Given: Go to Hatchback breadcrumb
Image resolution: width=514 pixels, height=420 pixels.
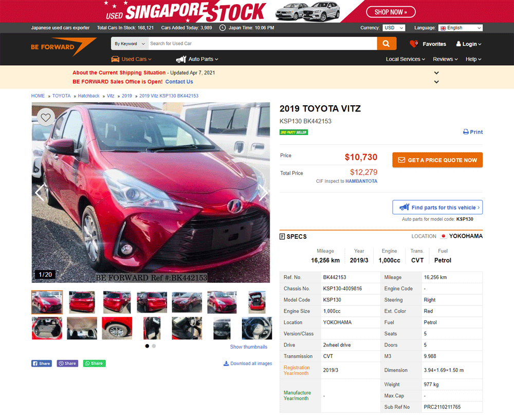Looking at the screenshot, I should coord(88,96).
